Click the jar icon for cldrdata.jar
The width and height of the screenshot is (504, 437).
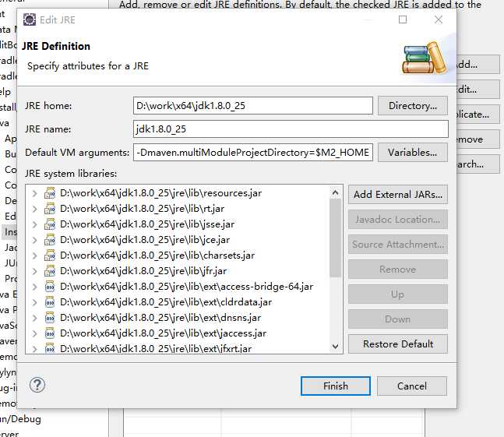click(50, 302)
